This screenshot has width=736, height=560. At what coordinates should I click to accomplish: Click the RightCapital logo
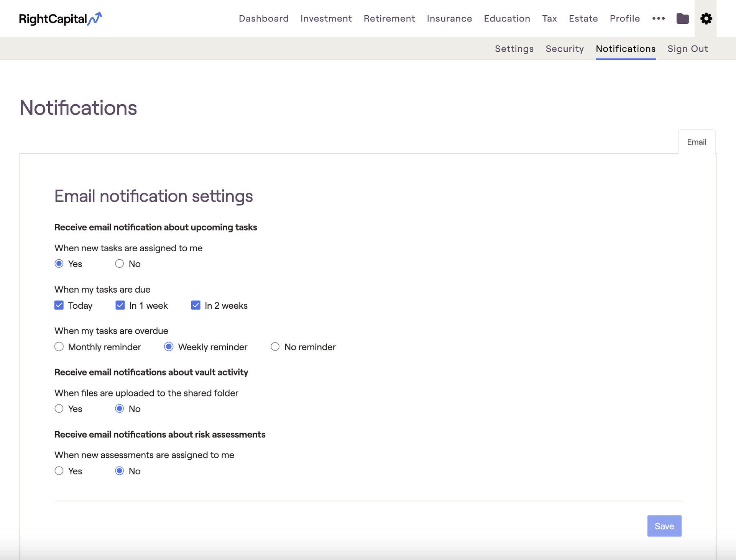(61, 18)
